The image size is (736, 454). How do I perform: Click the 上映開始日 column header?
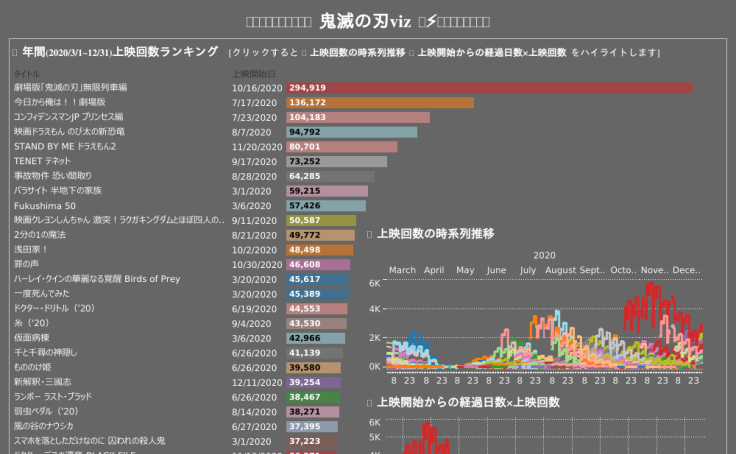(x=253, y=74)
